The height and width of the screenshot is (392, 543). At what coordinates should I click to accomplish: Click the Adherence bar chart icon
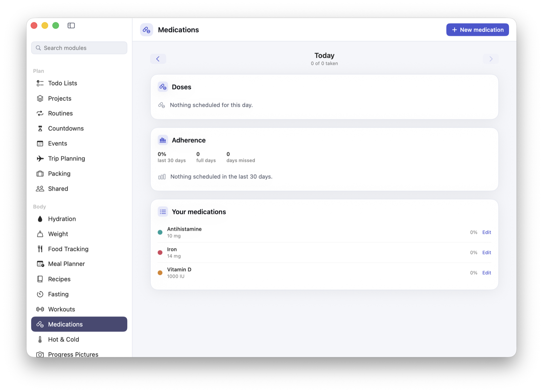[x=163, y=140]
